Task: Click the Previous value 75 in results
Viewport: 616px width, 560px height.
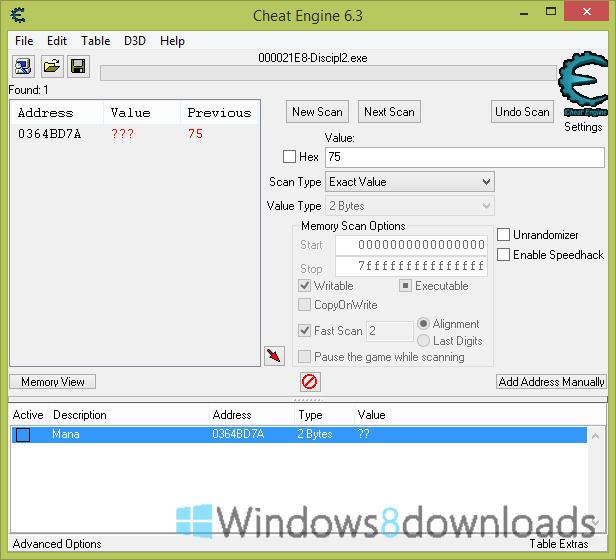Action: [x=195, y=134]
